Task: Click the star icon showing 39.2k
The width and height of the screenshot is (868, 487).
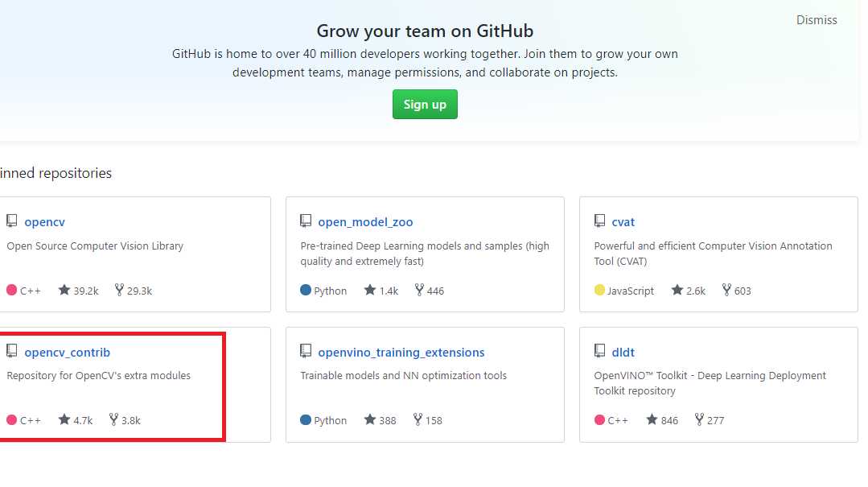Action: coord(64,290)
